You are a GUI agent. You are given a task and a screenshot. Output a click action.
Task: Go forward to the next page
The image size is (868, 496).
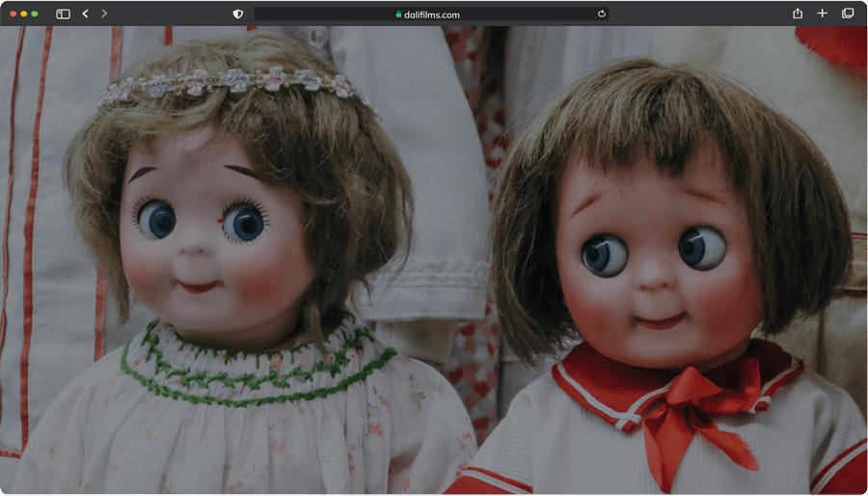(x=104, y=14)
